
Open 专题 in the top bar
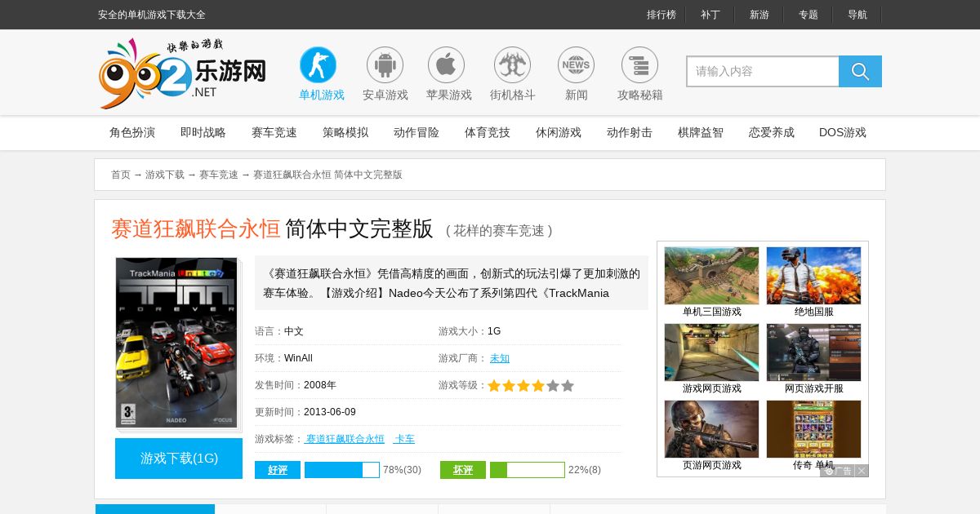click(808, 15)
